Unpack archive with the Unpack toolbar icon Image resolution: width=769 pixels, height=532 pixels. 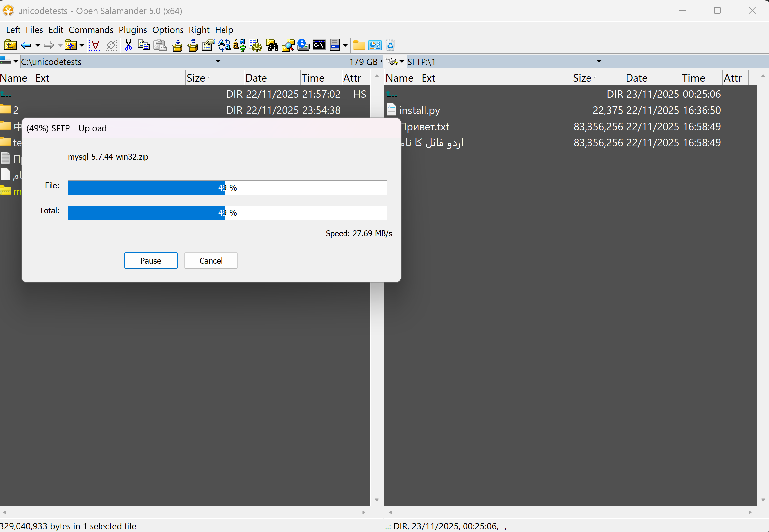point(193,45)
